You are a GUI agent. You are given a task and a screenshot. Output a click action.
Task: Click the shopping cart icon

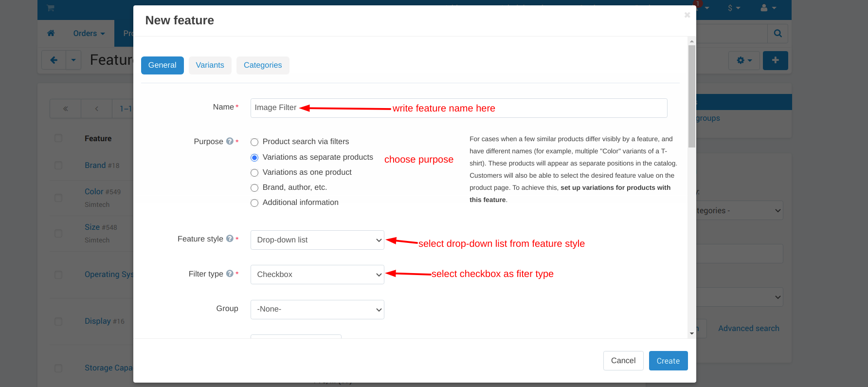(51, 8)
